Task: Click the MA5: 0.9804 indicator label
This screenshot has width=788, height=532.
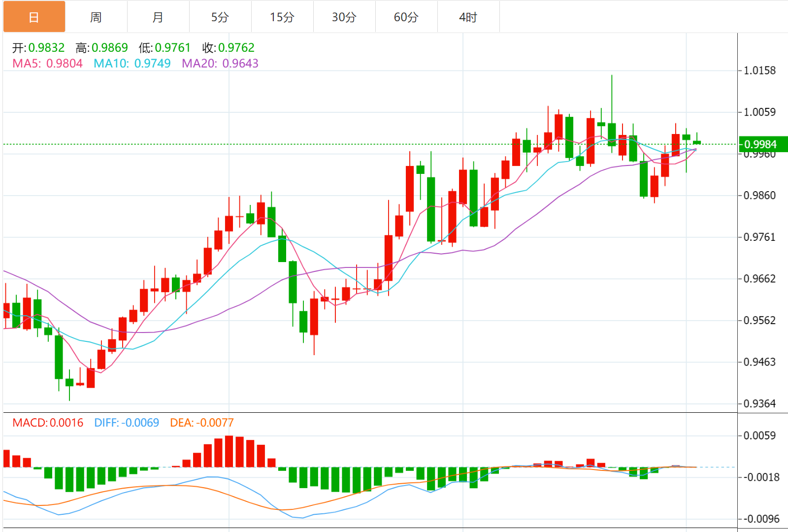Action: [x=47, y=64]
